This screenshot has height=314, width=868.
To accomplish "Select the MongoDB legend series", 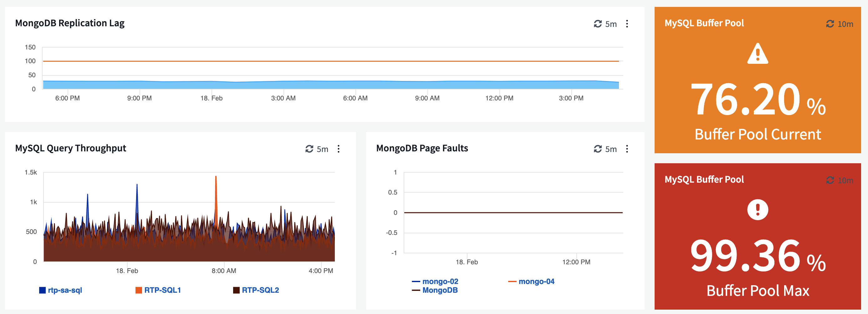I will click(x=440, y=290).
